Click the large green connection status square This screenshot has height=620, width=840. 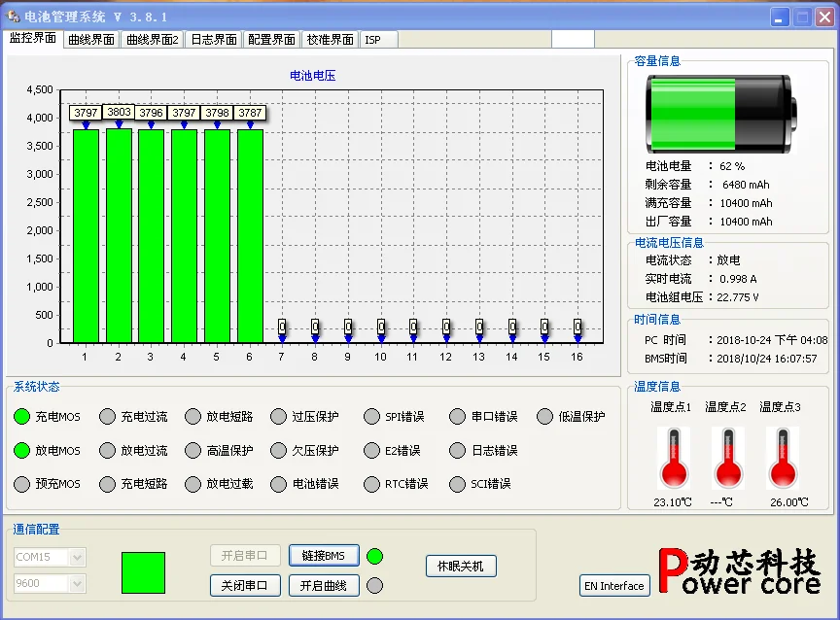point(143,572)
